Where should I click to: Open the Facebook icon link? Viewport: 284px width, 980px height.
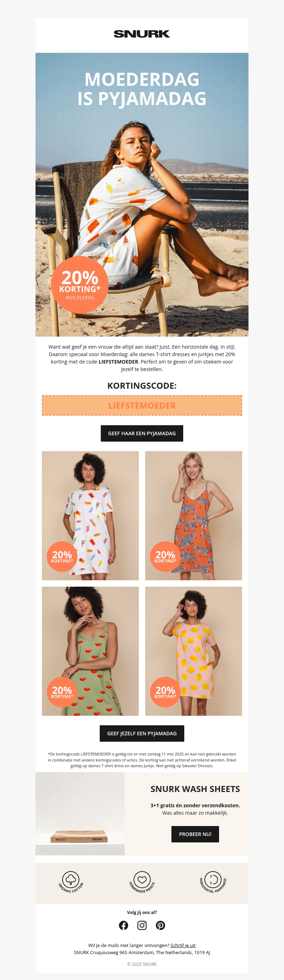(x=123, y=925)
